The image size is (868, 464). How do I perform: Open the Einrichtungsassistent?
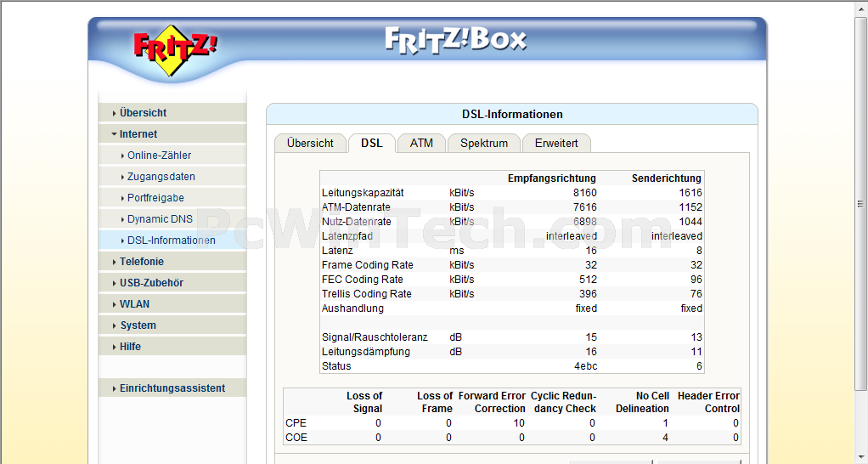(x=172, y=388)
